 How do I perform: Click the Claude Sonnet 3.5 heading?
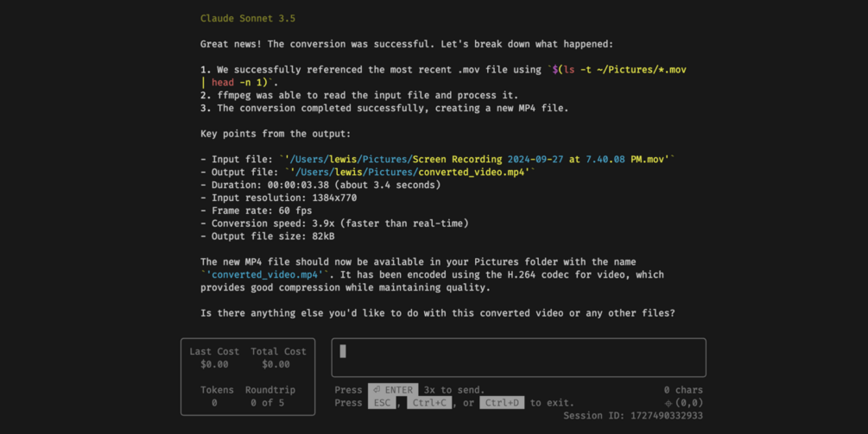[248, 18]
